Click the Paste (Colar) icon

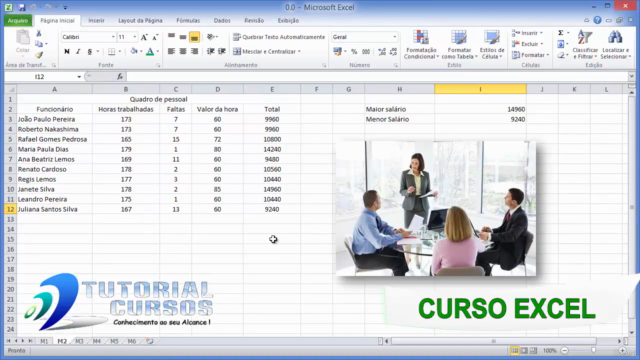[x=22, y=38]
